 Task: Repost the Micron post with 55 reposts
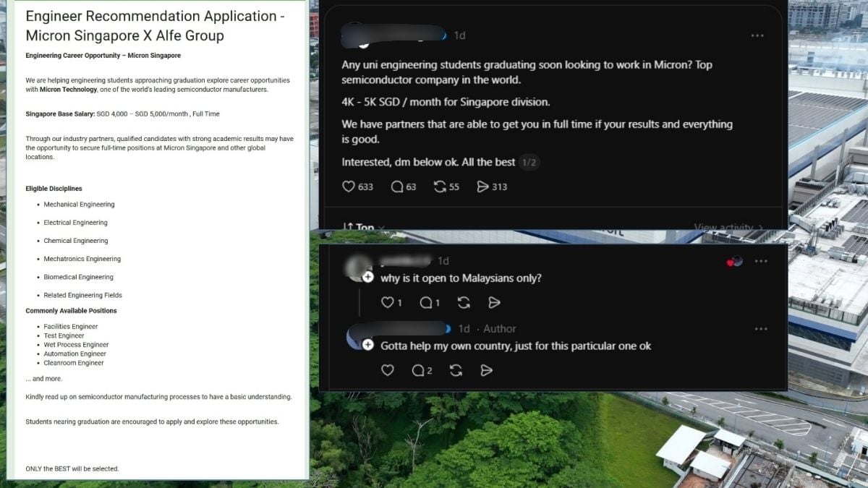[x=440, y=187]
